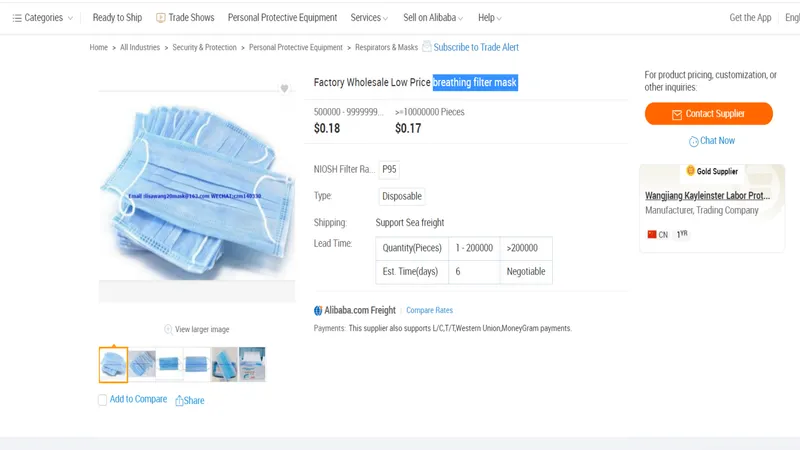Click Respirators & Masks breadcrumb link
Image resolution: width=800 pixels, height=450 pixels.
click(387, 47)
